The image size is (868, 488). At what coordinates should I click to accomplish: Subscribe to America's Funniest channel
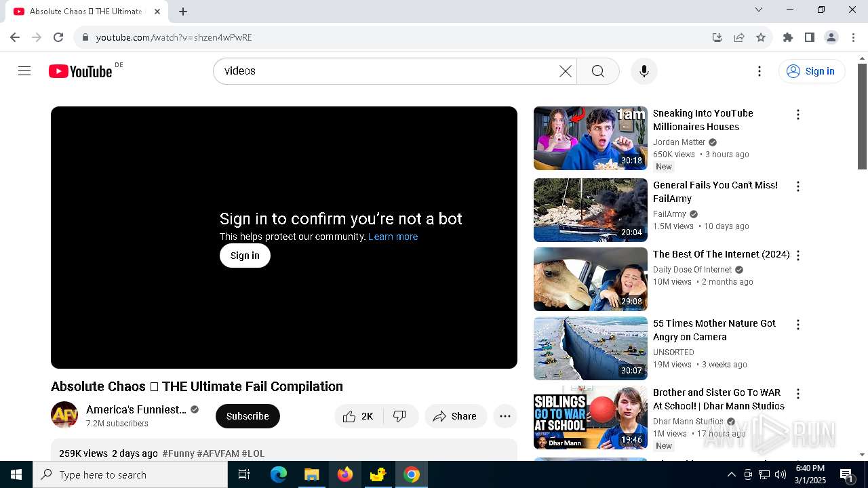(248, 416)
